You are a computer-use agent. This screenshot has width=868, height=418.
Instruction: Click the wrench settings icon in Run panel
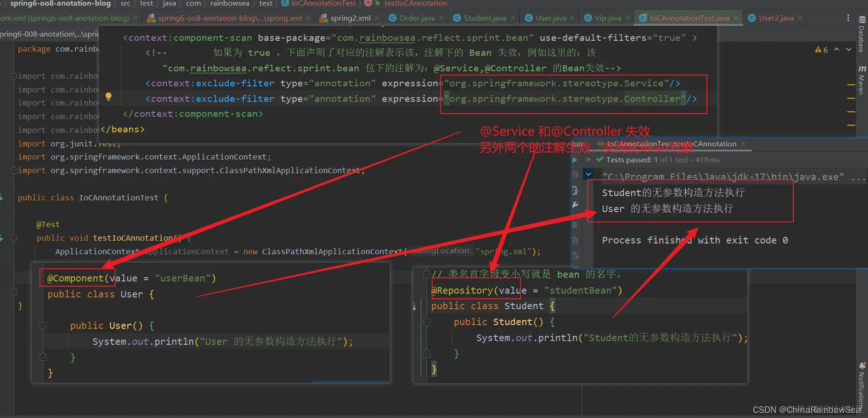(x=575, y=205)
